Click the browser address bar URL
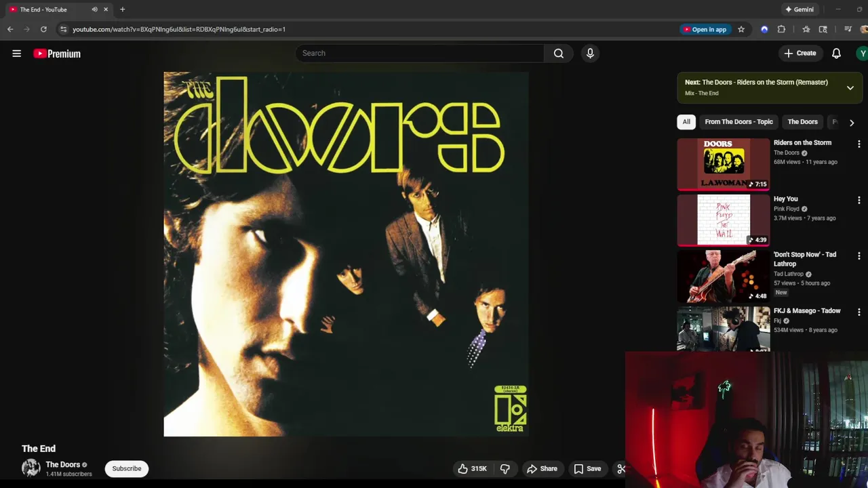 click(179, 29)
